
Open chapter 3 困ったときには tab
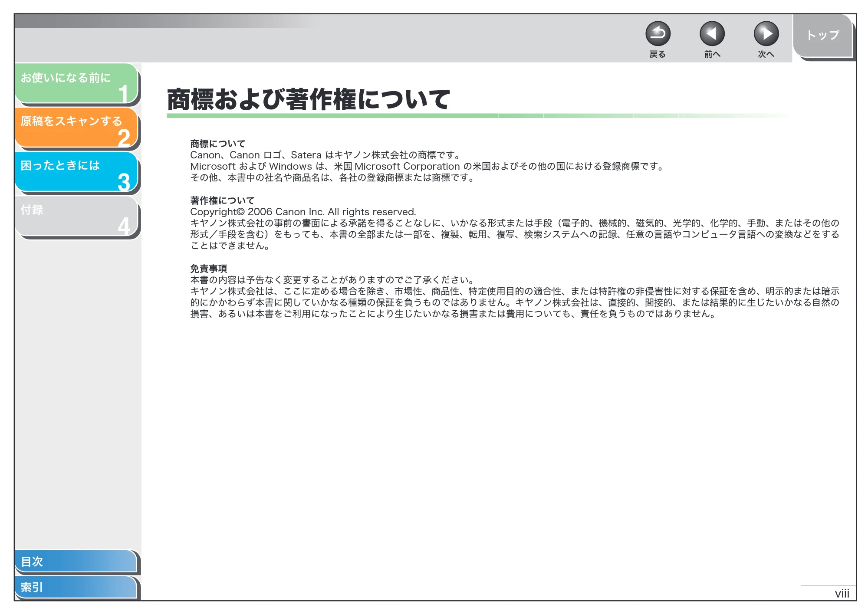pyautogui.click(x=76, y=171)
